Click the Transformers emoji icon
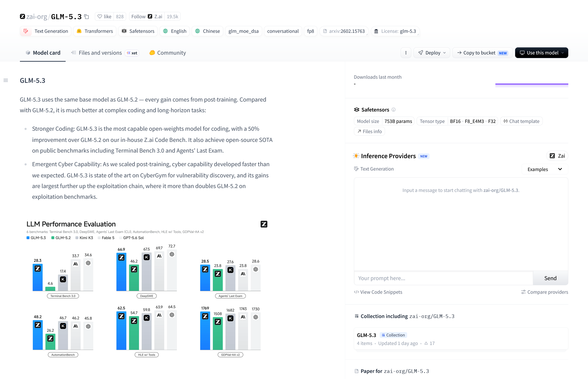Image resolution: width=588 pixels, height=379 pixels. pos(79,31)
